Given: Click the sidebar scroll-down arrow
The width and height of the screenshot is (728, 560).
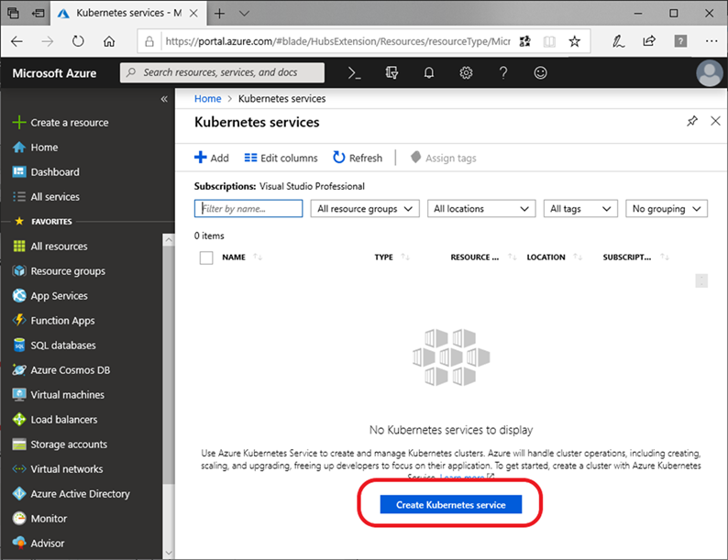Looking at the screenshot, I should point(169,553).
